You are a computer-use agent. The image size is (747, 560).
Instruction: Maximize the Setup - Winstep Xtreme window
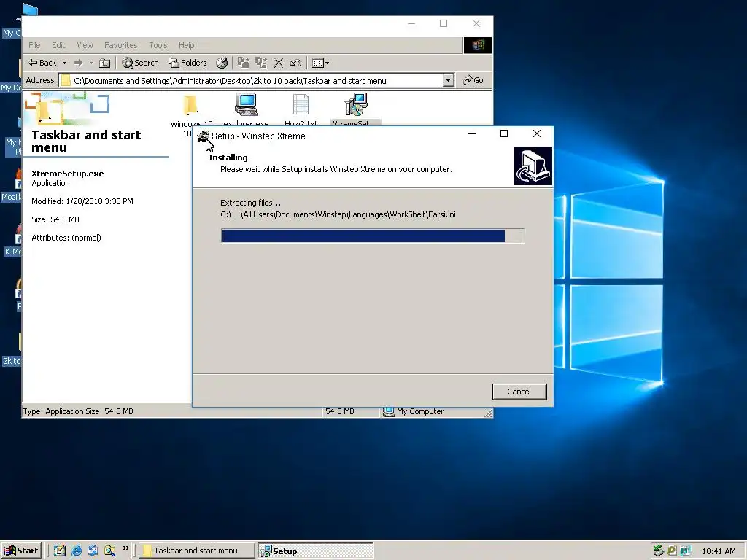[x=504, y=134]
